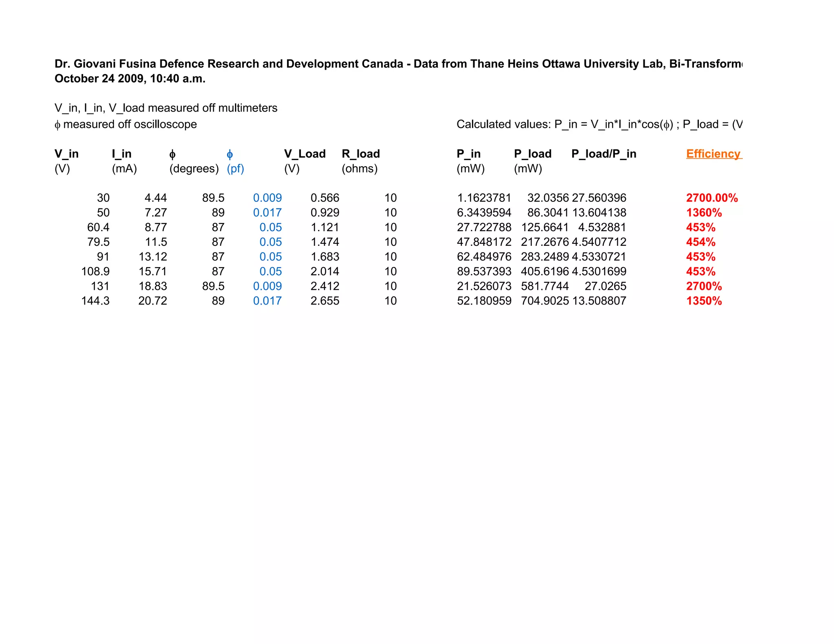Click the 20.72 I_in value
The image size is (834, 644).
coord(153,301)
